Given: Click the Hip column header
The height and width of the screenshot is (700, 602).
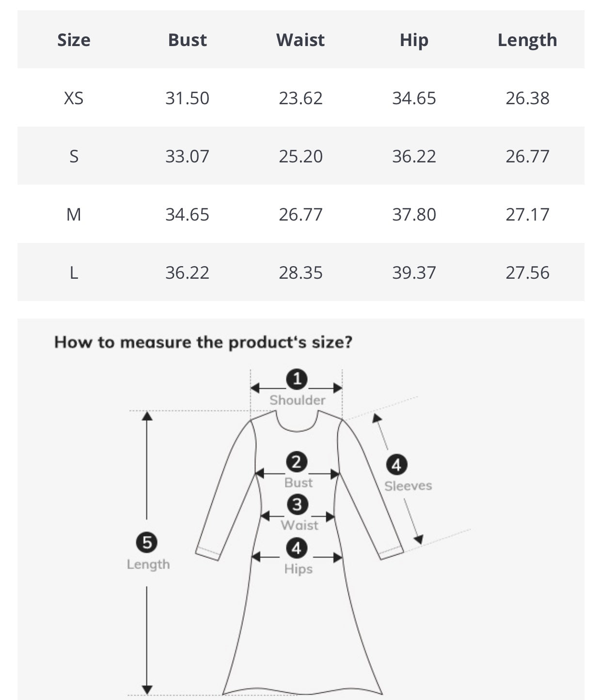Looking at the screenshot, I should (x=414, y=40).
